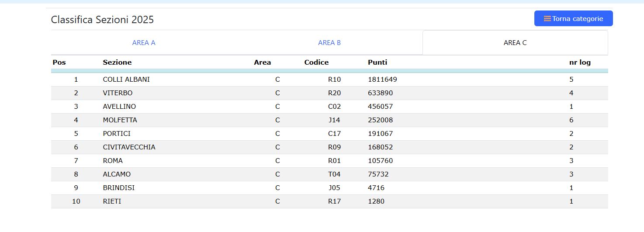Select the BRINDISI row
Viewport: 644px width, 232px height.
tap(329, 188)
